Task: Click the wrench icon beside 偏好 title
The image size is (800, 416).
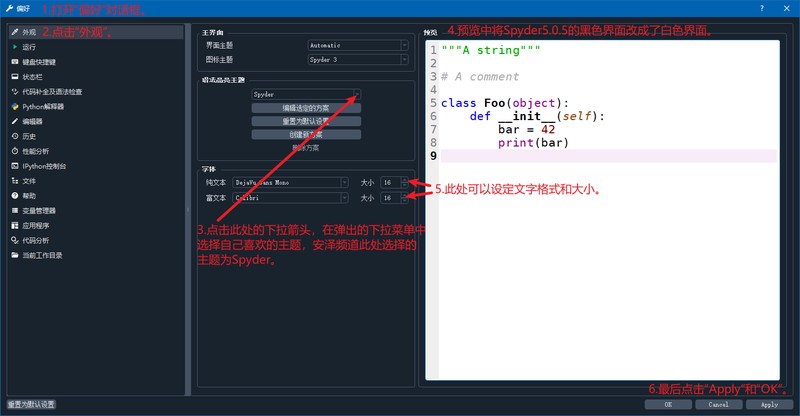Action: [x=9, y=8]
